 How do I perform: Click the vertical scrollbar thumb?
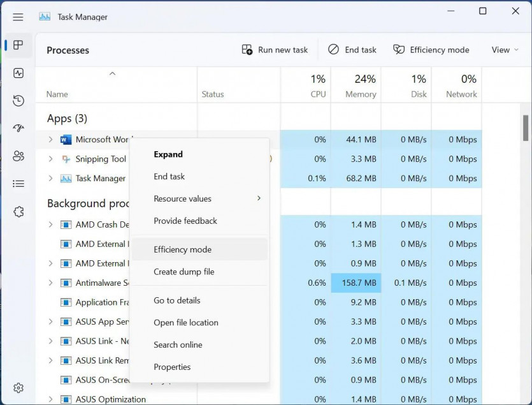tap(526, 128)
